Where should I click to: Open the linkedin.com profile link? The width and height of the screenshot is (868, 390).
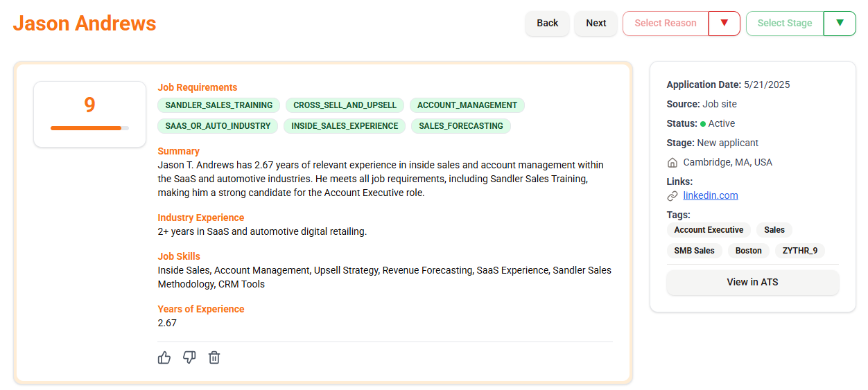click(x=711, y=195)
